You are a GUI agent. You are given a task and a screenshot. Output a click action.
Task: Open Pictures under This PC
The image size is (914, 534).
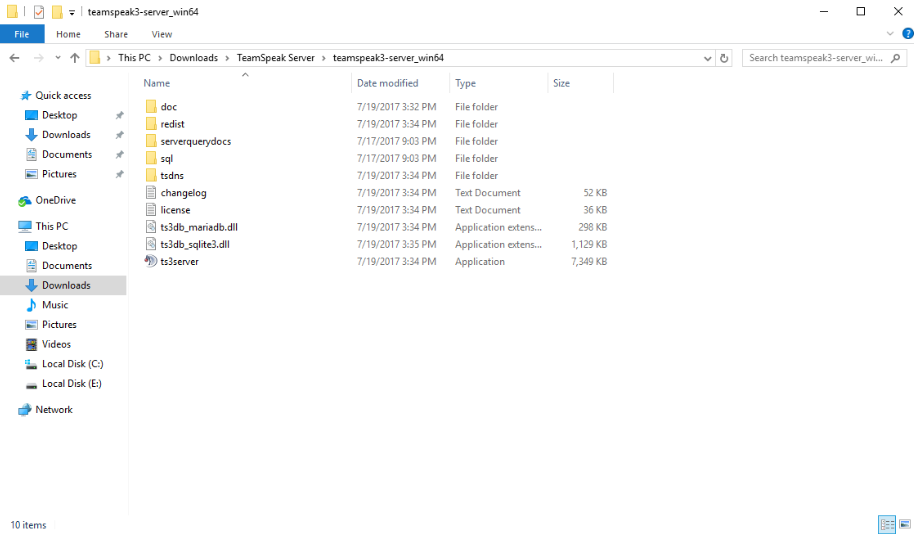tap(59, 324)
